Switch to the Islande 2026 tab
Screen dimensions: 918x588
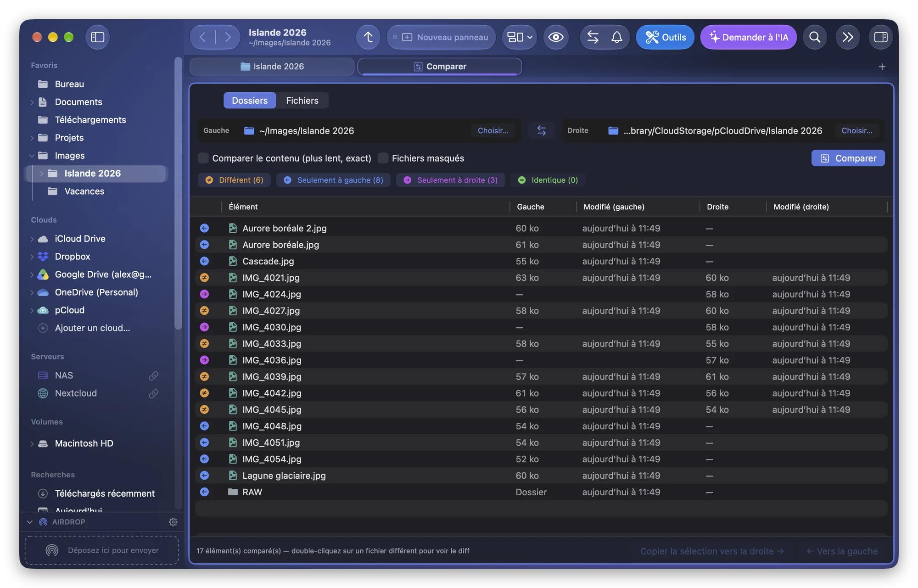(272, 67)
